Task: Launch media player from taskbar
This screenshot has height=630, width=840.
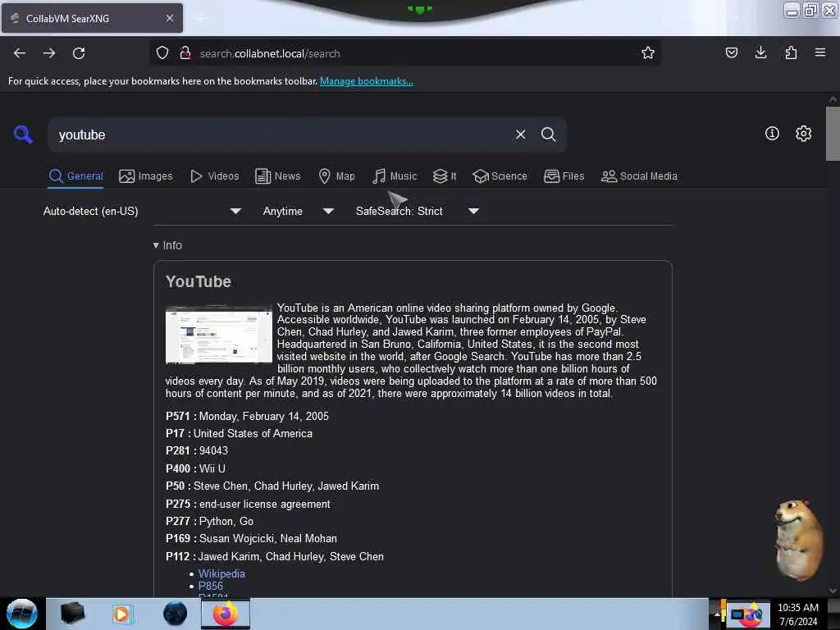Action: (x=121, y=614)
